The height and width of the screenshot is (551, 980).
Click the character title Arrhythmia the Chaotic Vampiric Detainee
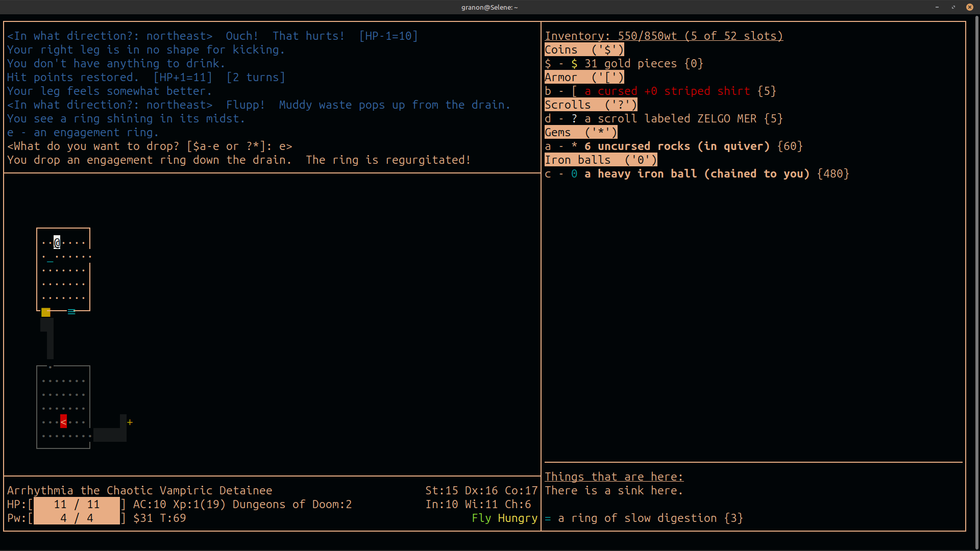click(x=140, y=491)
